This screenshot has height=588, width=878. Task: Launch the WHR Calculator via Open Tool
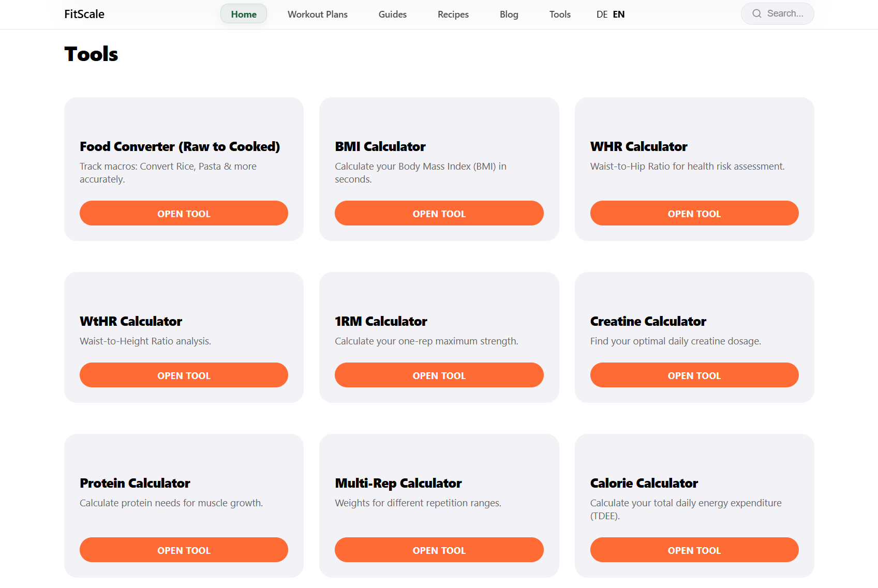pyautogui.click(x=694, y=213)
